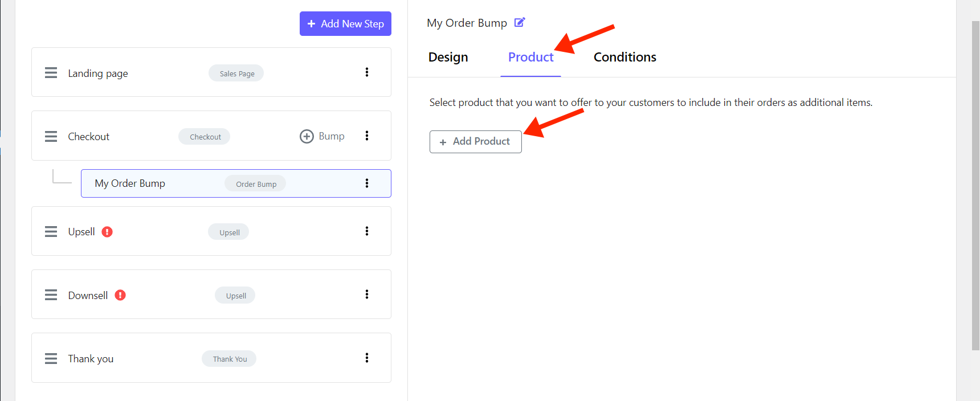The width and height of the screenshot is (980, 401).
Task: Click the Add New Step button
Action: point(345,24)
